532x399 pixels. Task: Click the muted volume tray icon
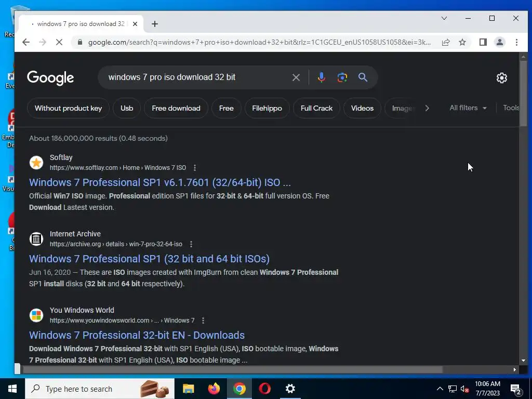click(x=465, y=389)
